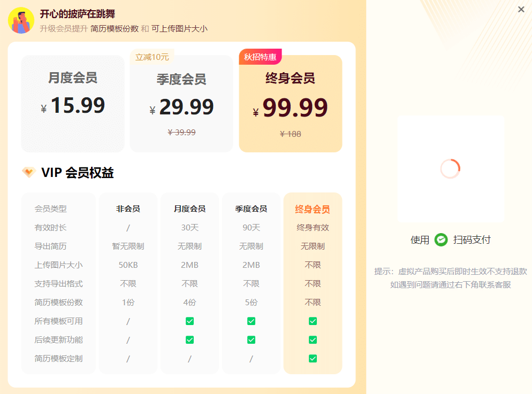Select the 季度会员 column header in the table
Image resolution: width=532 pixels, height=394 pixels.
[251, 208]
